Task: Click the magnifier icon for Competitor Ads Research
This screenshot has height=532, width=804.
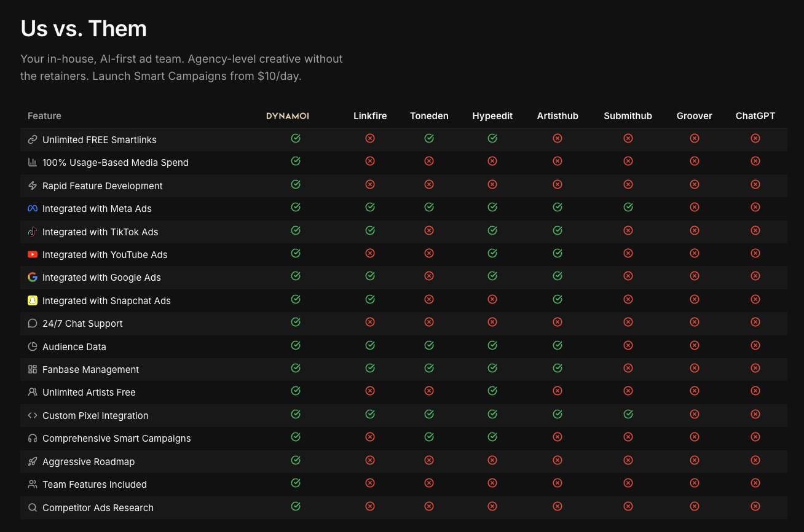Action: coord(32,507)
